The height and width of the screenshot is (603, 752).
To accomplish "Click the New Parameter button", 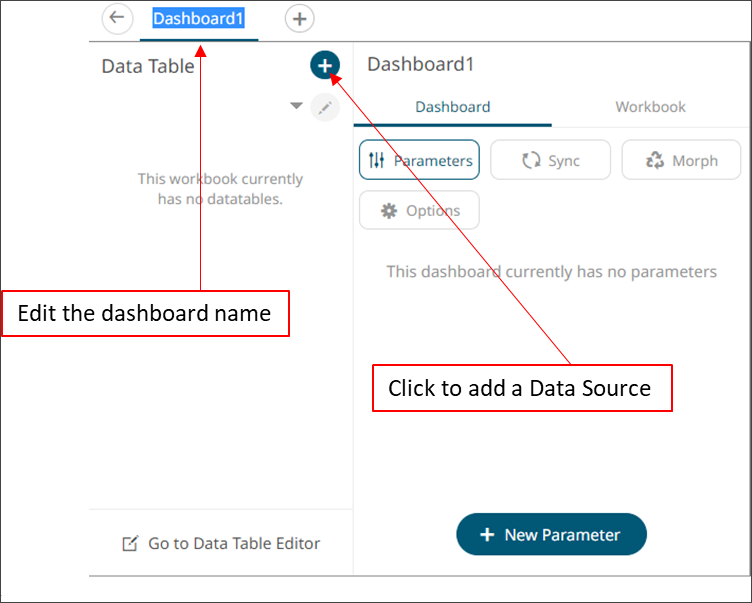I will point(551,534).
